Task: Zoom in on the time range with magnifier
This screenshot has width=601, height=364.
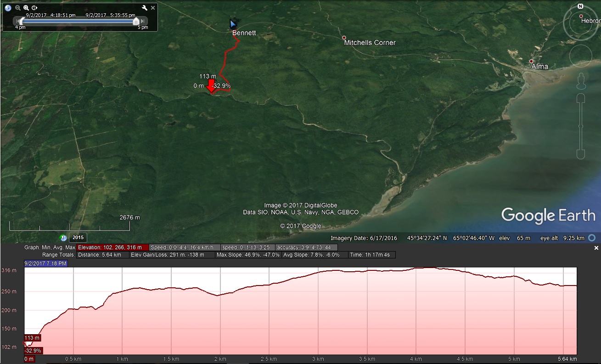Action: tap(26, 8)
